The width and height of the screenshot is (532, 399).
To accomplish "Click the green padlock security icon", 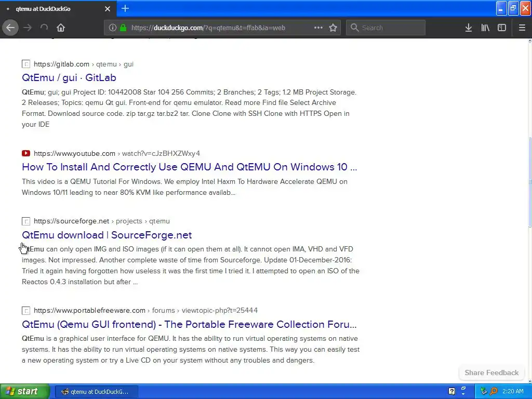I will point(123,28).
